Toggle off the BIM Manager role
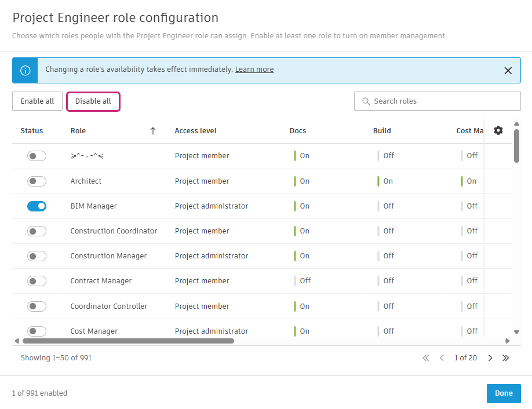 tap(37, 206)
